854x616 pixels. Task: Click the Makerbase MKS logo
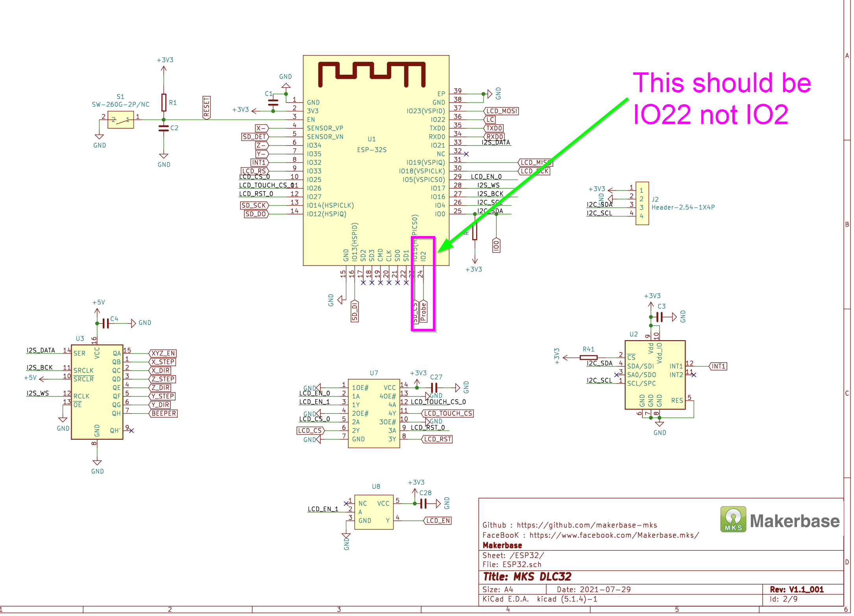pyautogui.click(x=780, y=520)
